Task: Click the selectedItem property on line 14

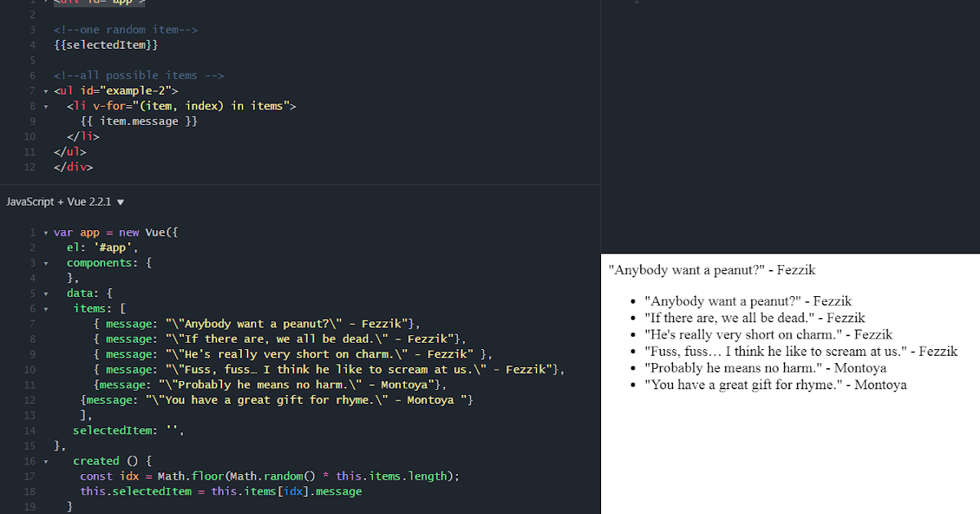Action: 110,430
